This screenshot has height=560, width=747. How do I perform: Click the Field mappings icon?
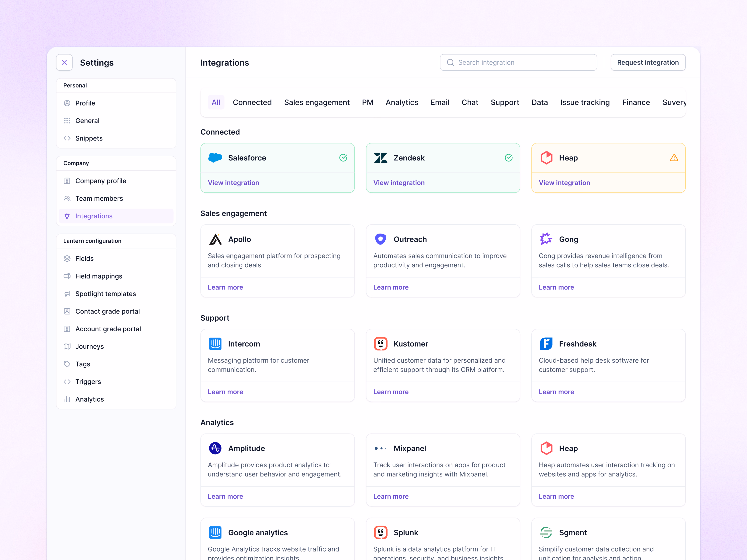(x=67, y=276)
